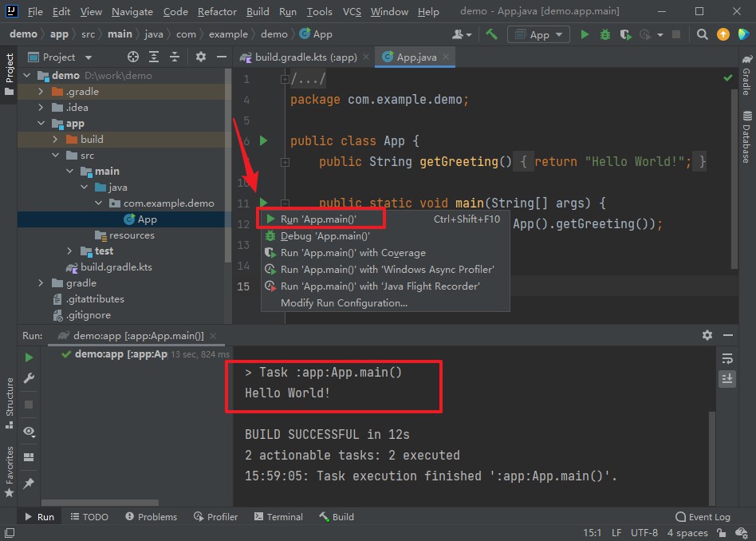Open the profiler run dropdown arrow
Viewport: 756px width, 541px height.
click(660, 35)
